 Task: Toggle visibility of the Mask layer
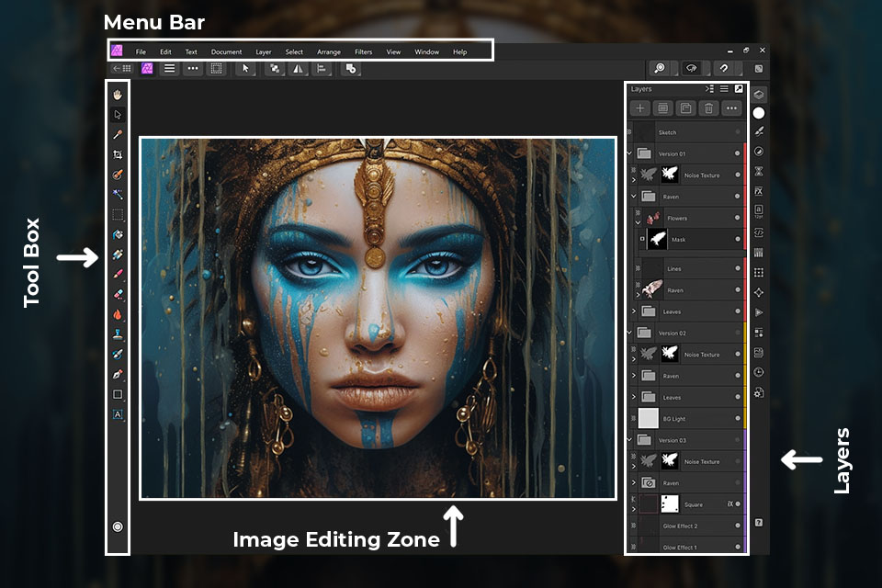pyautogui.click(x=738, y=239)
